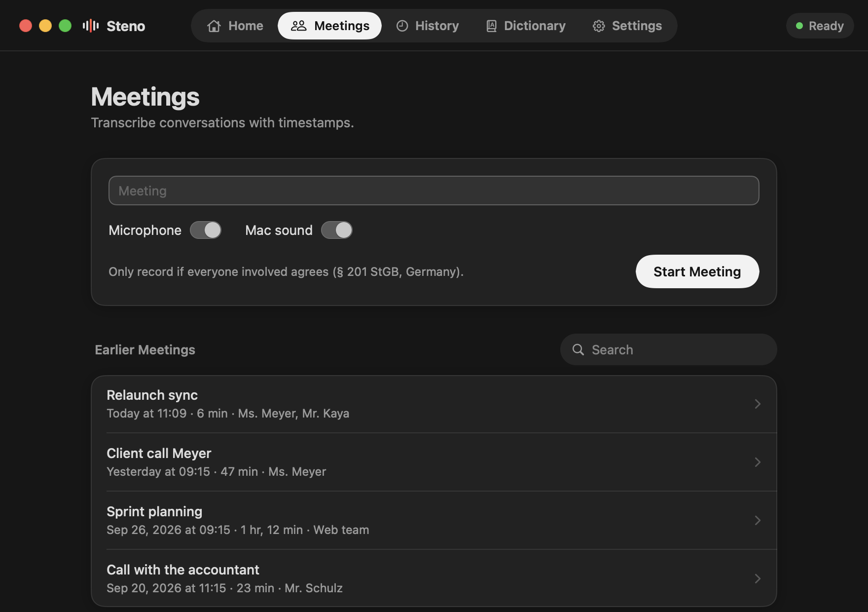
Task: Open the Dictionary tab
Action: [526, 26]
